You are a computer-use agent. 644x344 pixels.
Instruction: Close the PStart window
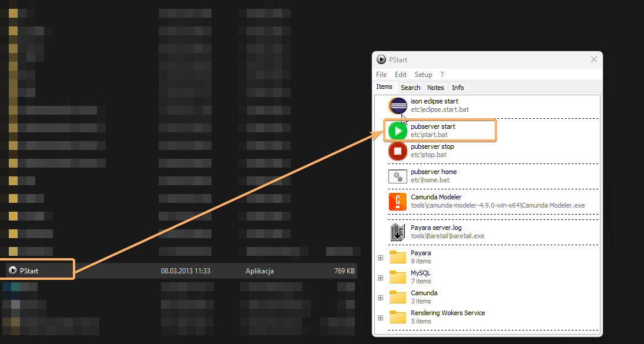point(593,60)
